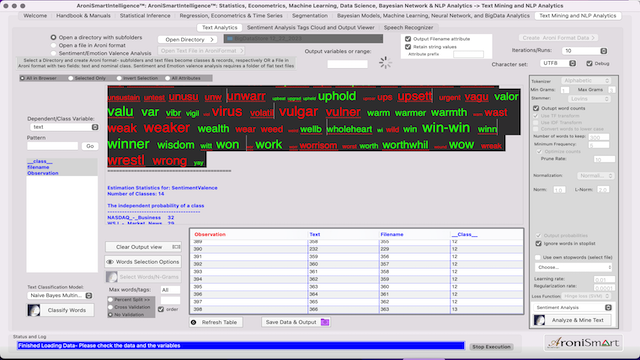Open the Choose... stopwords dropdown
The width and height of the screenshot is (640, 360).
(x=573, y=267)
